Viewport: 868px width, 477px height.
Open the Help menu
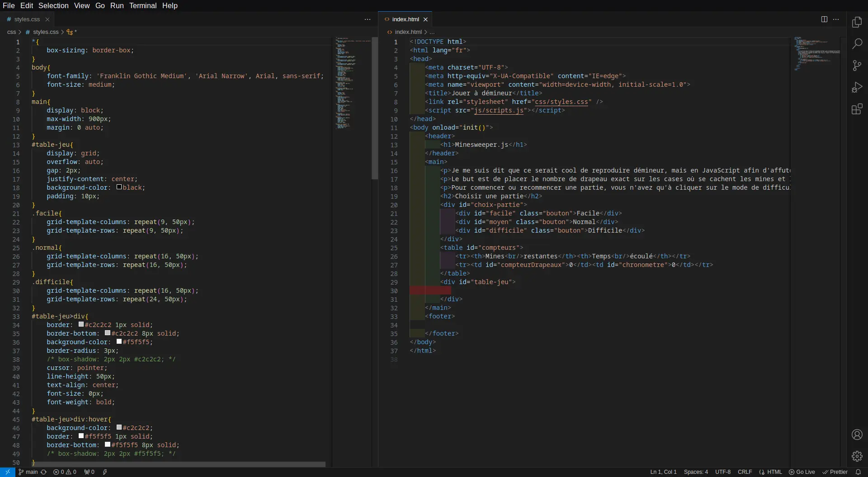(170, 5)
